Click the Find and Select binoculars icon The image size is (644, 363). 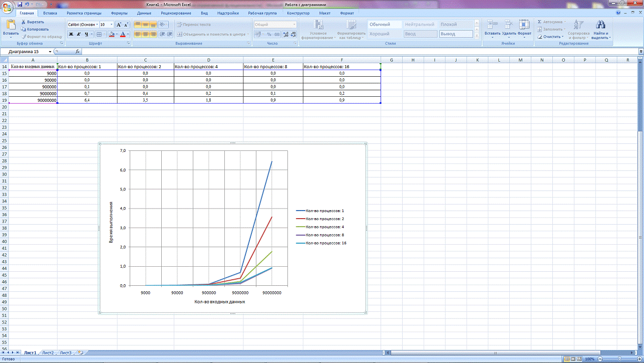pyautogui.click(x=600, y=25)
